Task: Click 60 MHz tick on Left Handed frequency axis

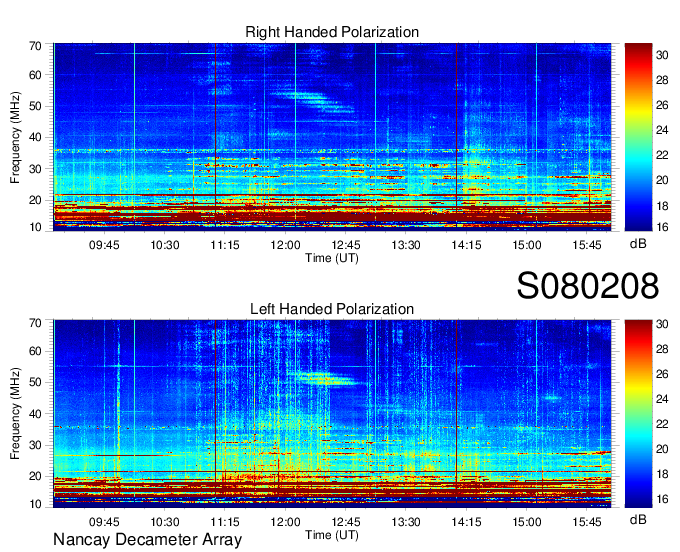Action: pyautogui.click(x=35, y=351)
